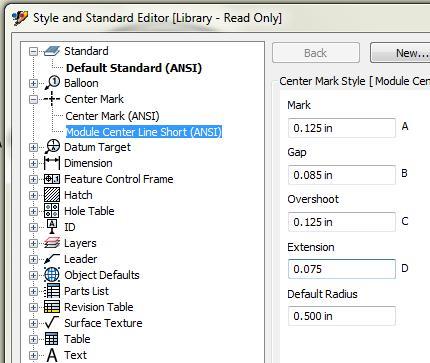Select the Feature Control Frame label
Viewport: 430px width, 363px height.
point(119,179)
